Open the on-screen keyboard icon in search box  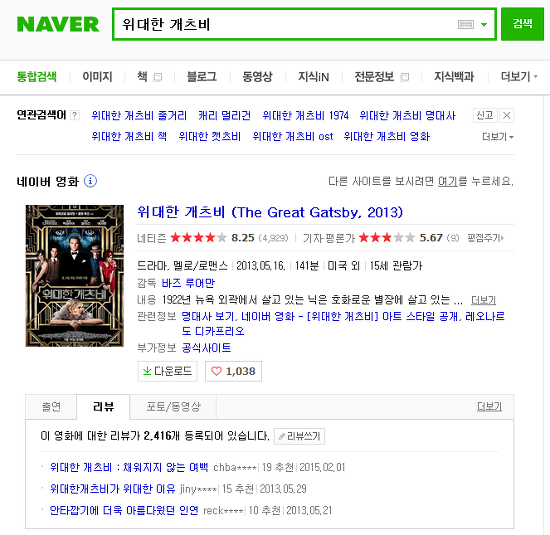[x=466, y=24]
